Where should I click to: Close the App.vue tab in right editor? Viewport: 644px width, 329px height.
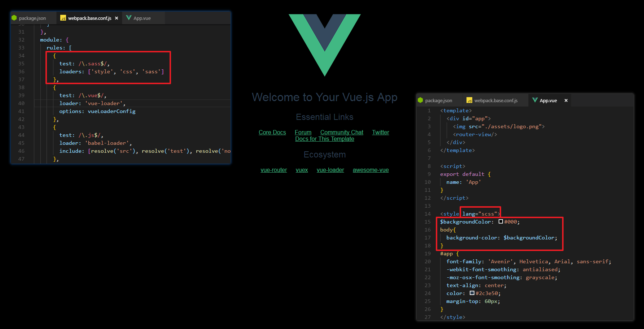(x=566, y=100)
